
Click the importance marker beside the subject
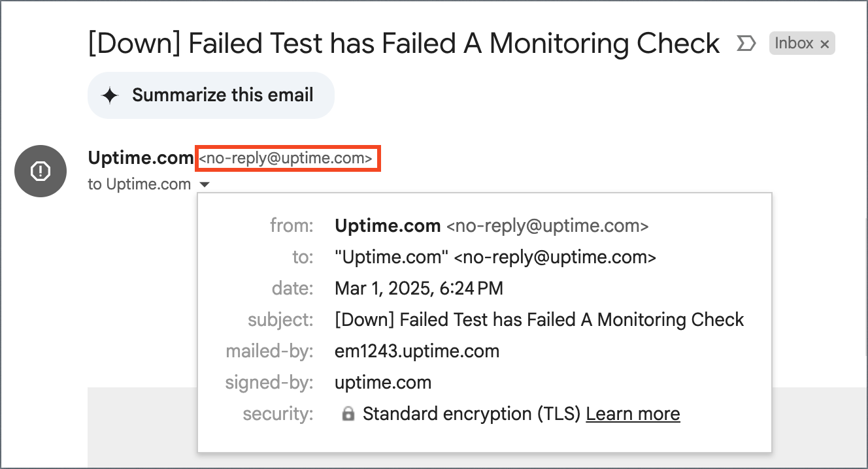point(746,44)
